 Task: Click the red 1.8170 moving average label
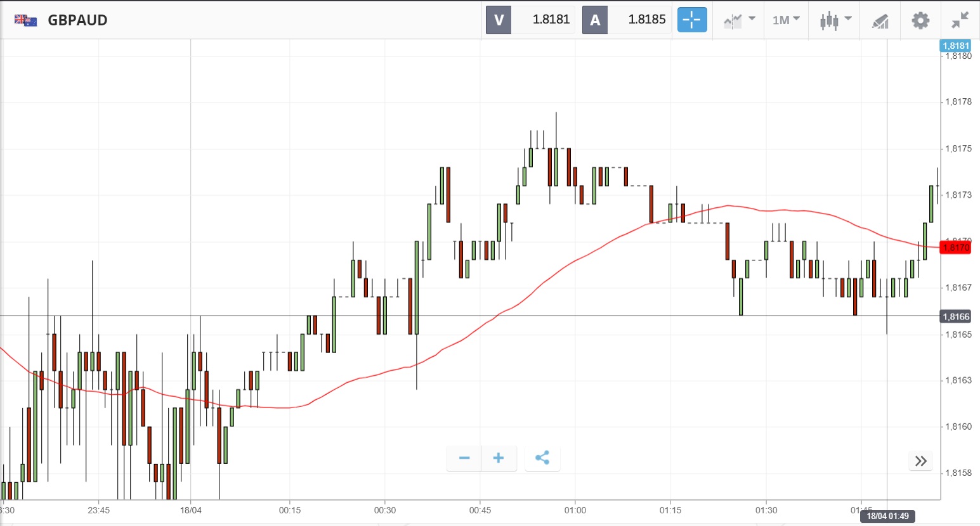pyautogui.click(x=955, y=247)
